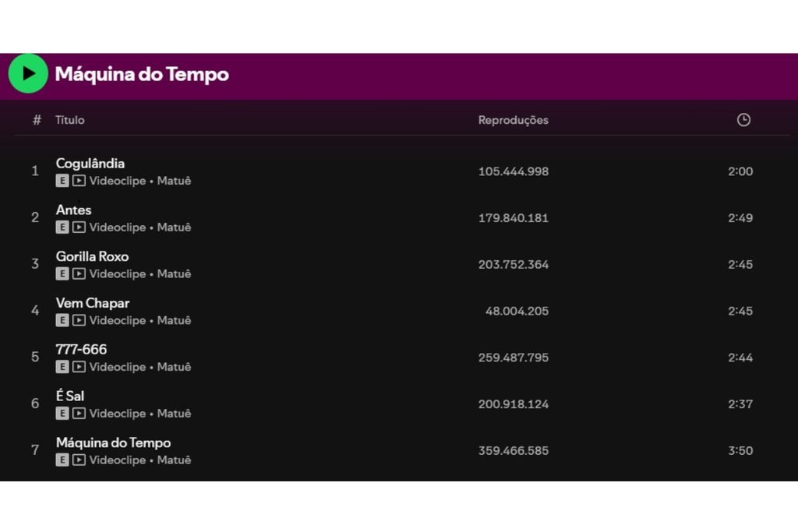Screen dimensions: 798x532
Task: Select the 777-666 track title
Action: click(81, 350)
